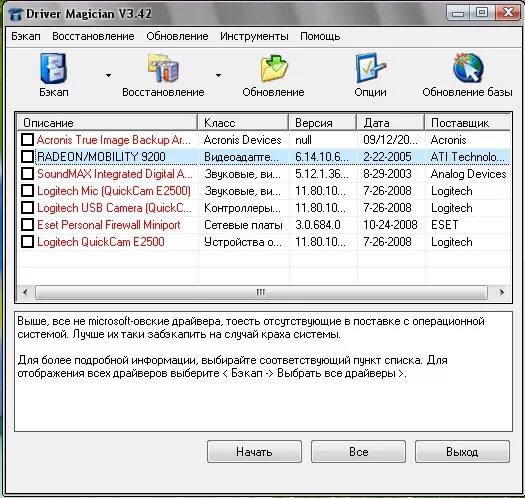
Task: Click the Восстановление toolbar icon
Action: pyautogui.click(x=163, y=69)
